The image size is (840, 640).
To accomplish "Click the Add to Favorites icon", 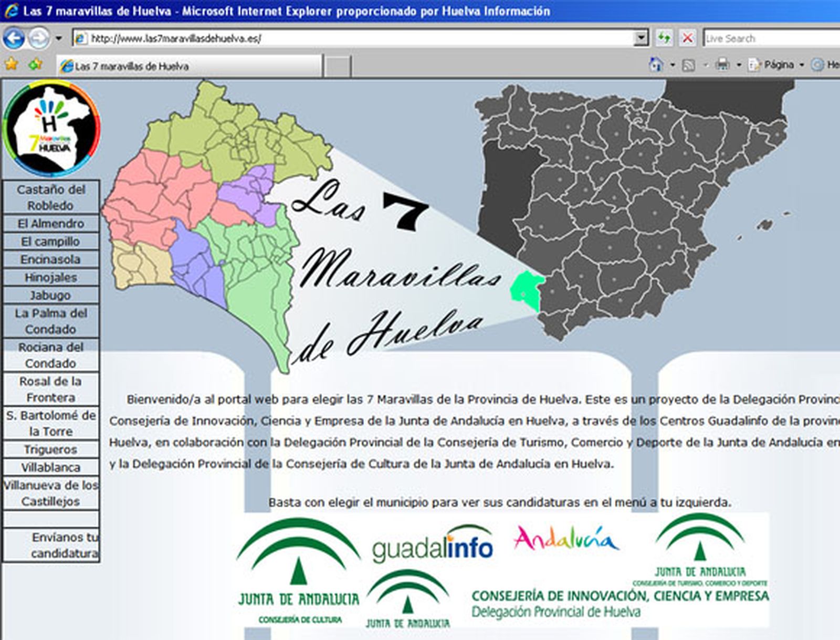I will [35, 65].
